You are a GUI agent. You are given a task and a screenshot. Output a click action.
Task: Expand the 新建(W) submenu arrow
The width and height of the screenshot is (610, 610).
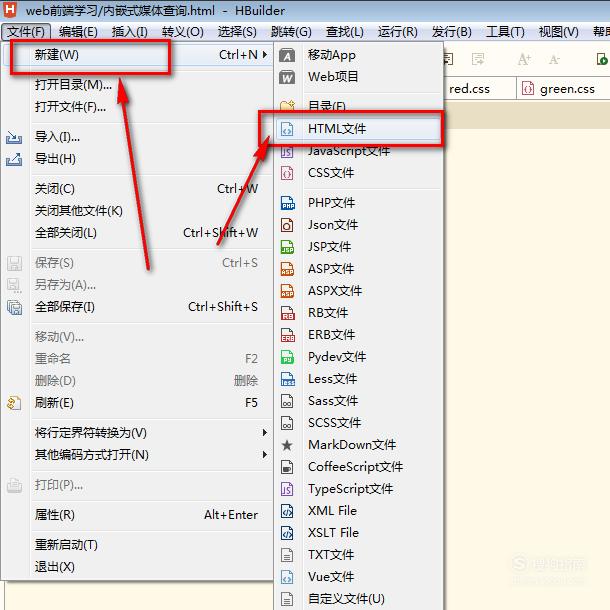click(x=265, y=55)
